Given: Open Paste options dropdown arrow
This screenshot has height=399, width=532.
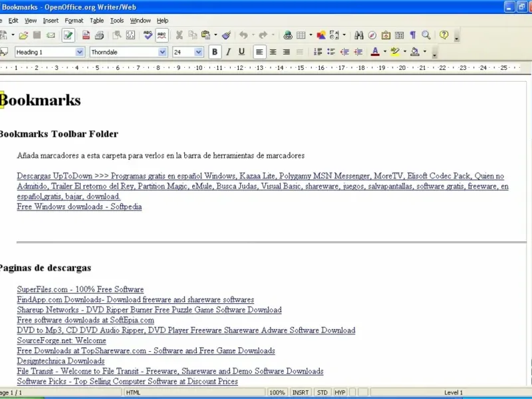Looking at the screenshot, I should tap(215, 35).
